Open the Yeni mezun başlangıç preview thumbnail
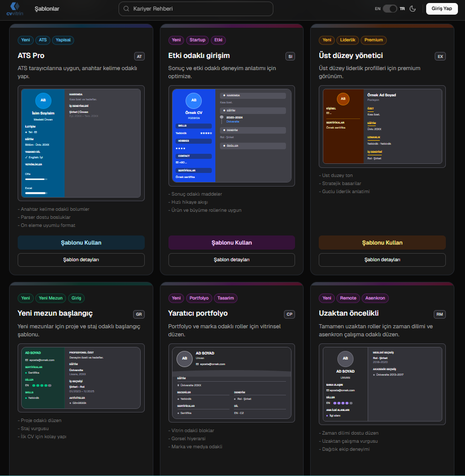The image size is (465, 476). point(81,378)
